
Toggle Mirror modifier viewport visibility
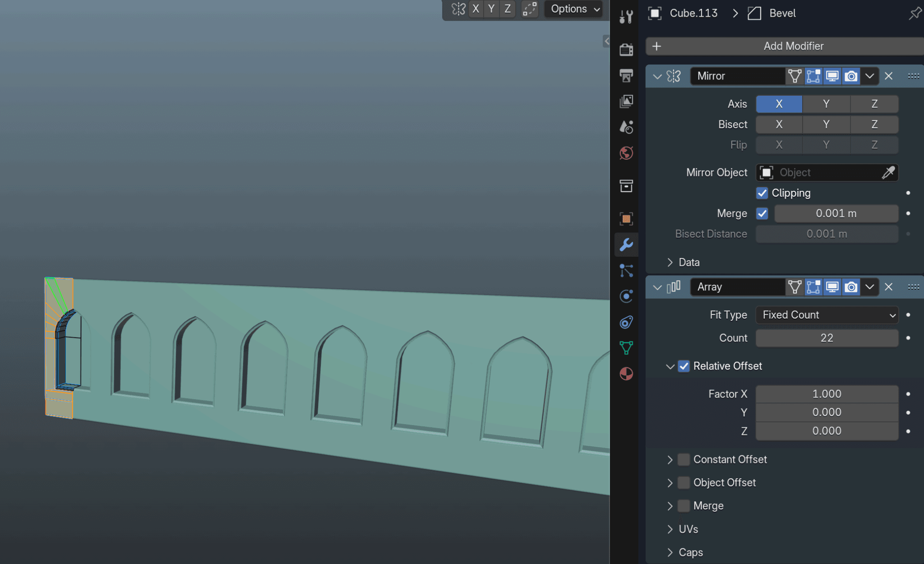click(x=832, y=76)
